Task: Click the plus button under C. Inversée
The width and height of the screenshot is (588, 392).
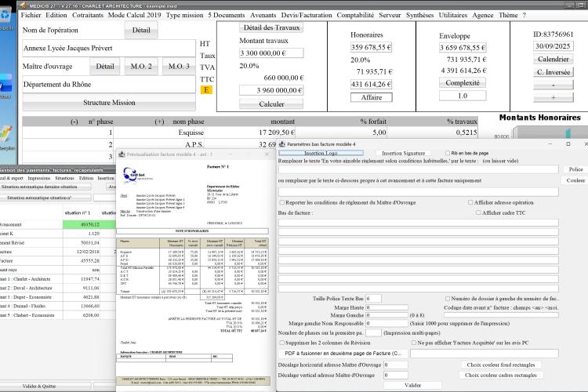Action: click(554, 97)
